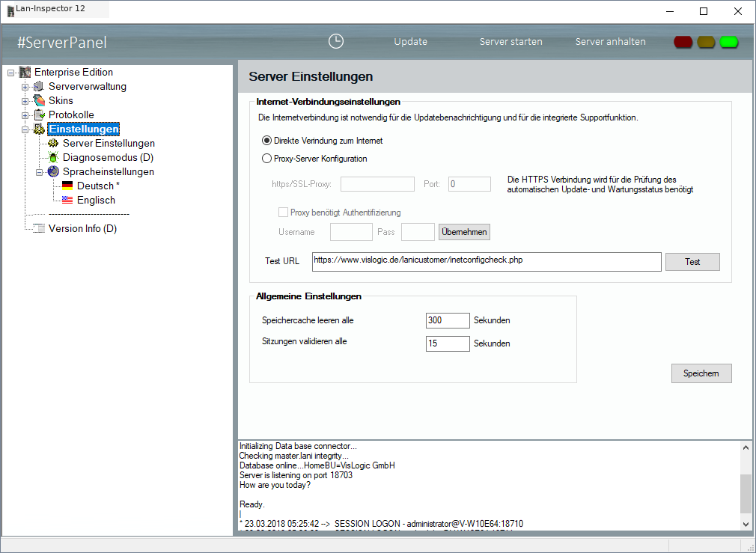The width and height of the screenshot is (756, 553).
Task: Click the Server Einstellungen gear icon
Action: click(x=53, y=143)
